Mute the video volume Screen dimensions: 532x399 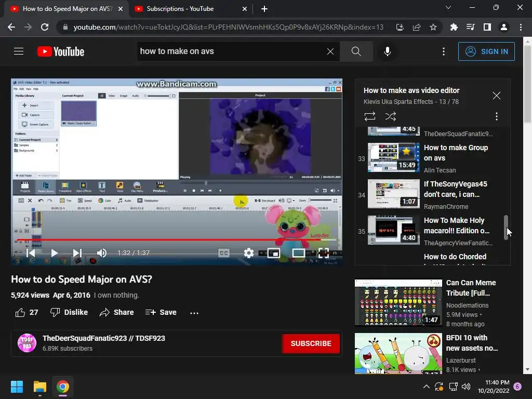(101, 253)
